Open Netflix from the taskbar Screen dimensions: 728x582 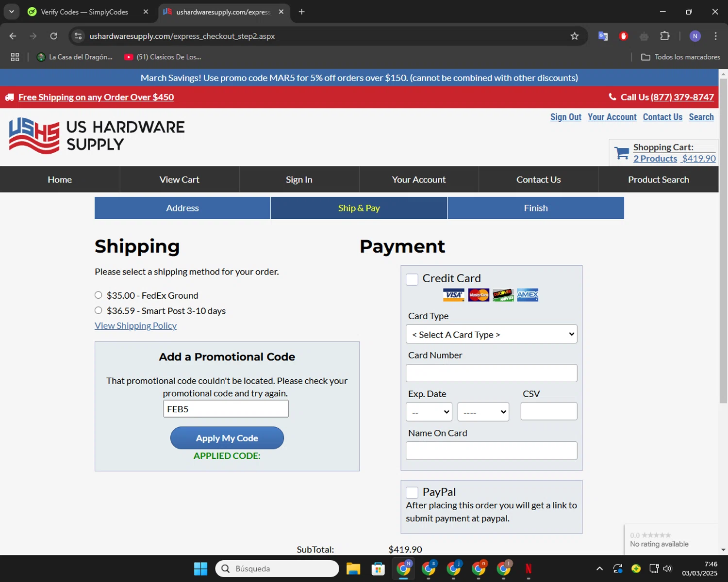tap(529, 568)
